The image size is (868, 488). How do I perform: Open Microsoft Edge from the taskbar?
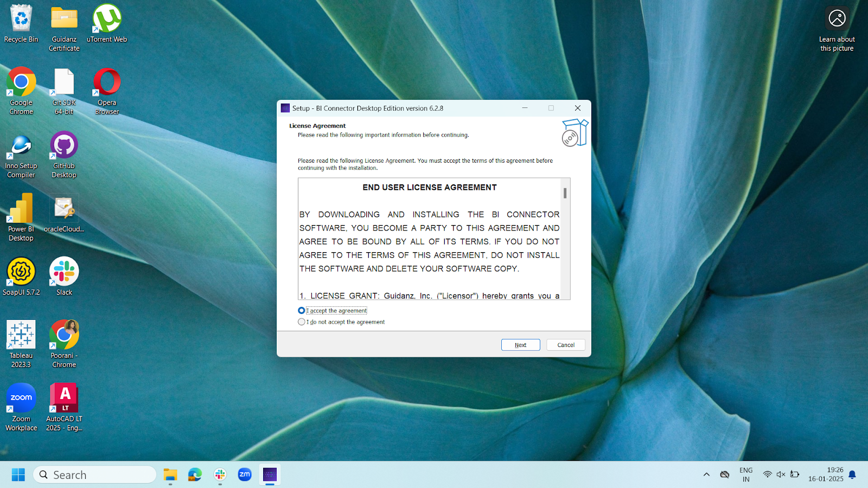click(x=195, y=475)
